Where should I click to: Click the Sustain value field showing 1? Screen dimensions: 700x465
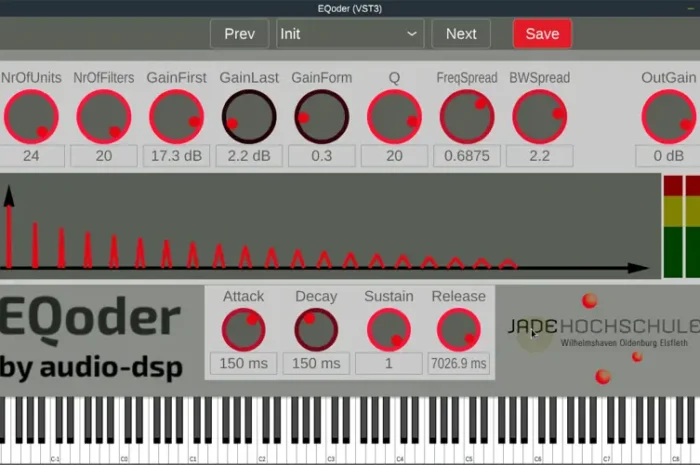point(389,363)
